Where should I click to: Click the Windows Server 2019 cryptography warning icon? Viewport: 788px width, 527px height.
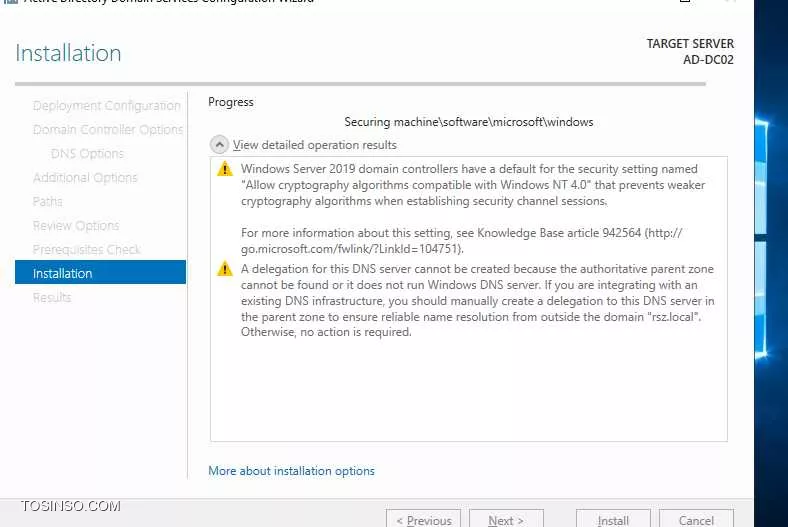[x=225, y=169]
